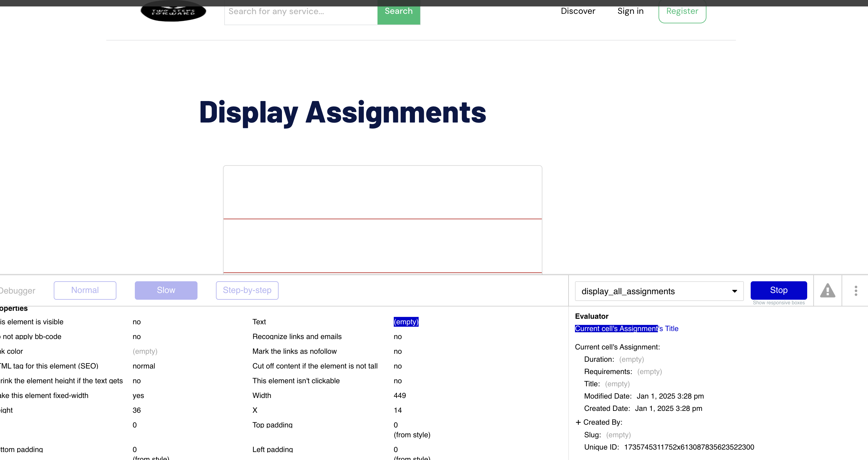Screen dimensions: 868x460
Task: Open the Discover menu item
Action: [x=578, y=11]
